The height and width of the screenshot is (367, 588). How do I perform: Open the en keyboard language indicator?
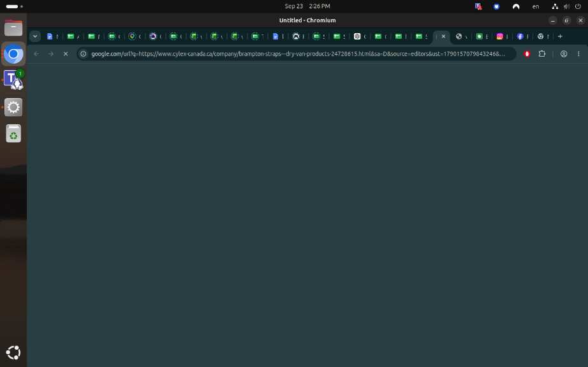536,6
